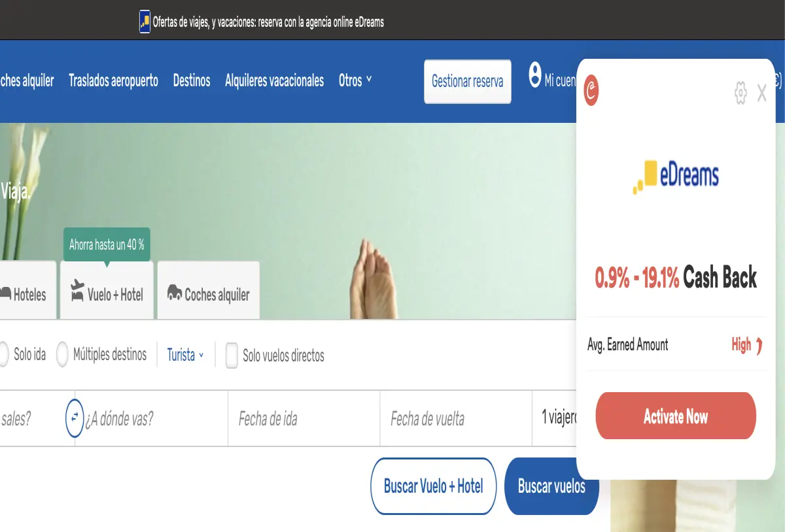Viewport: 785px width, 532px height.
Task: Open the 1 viajero passengers selector
Action: click(x=554, y=418)
